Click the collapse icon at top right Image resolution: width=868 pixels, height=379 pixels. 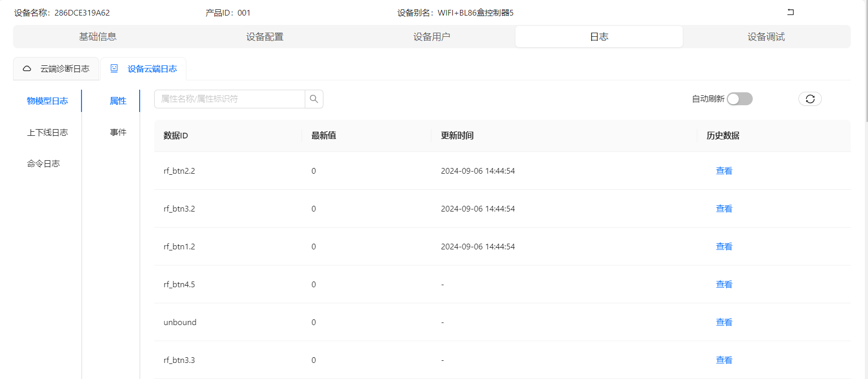790,12
